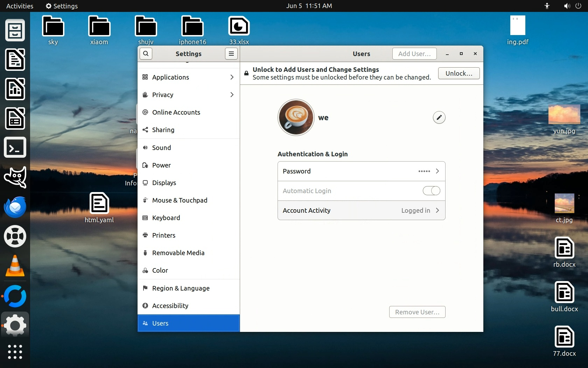The width and height of the screenshot is (588, 368).
Task: Open Password change row
Action: click(361, 171)
